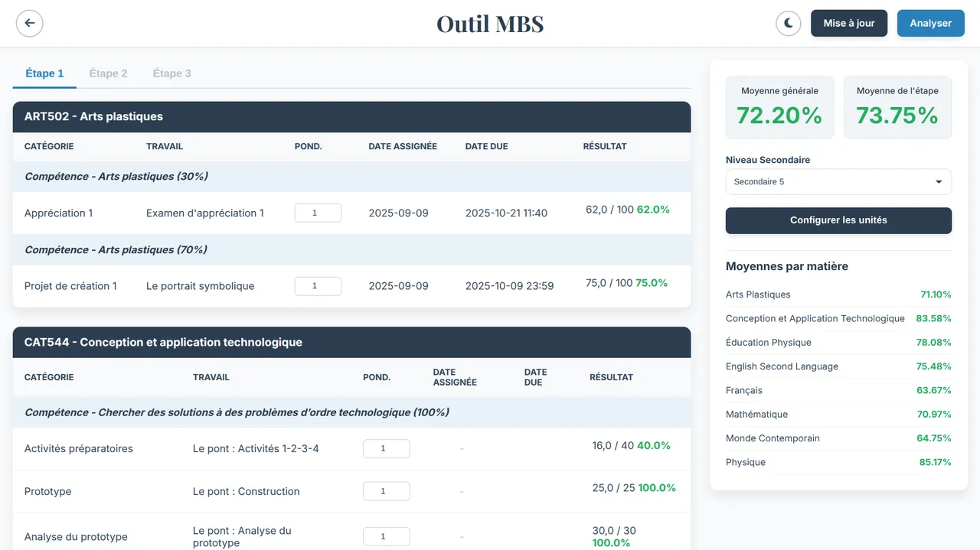Click Compétence - Arts plastiques (70%) row
The height and width of the screenshot is (550, 980).
[351, 250]
